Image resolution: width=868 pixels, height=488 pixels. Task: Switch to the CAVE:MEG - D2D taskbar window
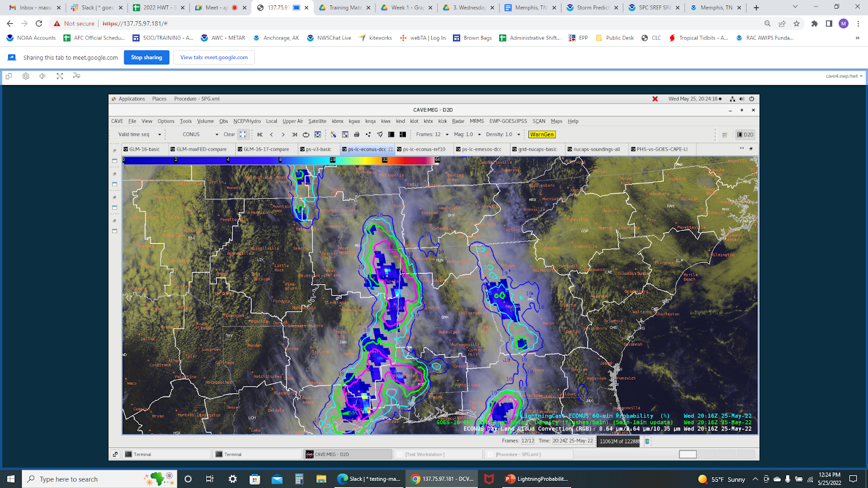point(347,454)
